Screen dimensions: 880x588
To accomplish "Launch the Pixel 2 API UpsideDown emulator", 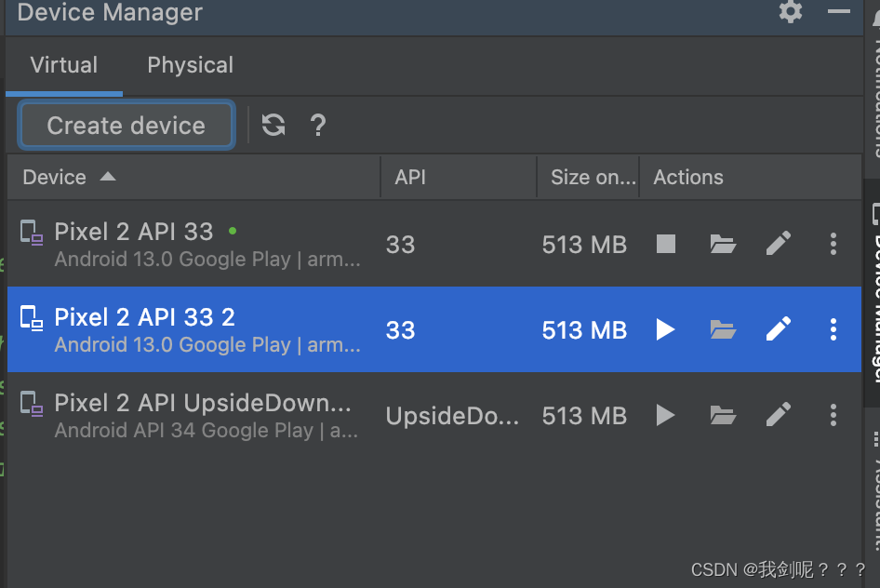I will click(x=666, y=415).
